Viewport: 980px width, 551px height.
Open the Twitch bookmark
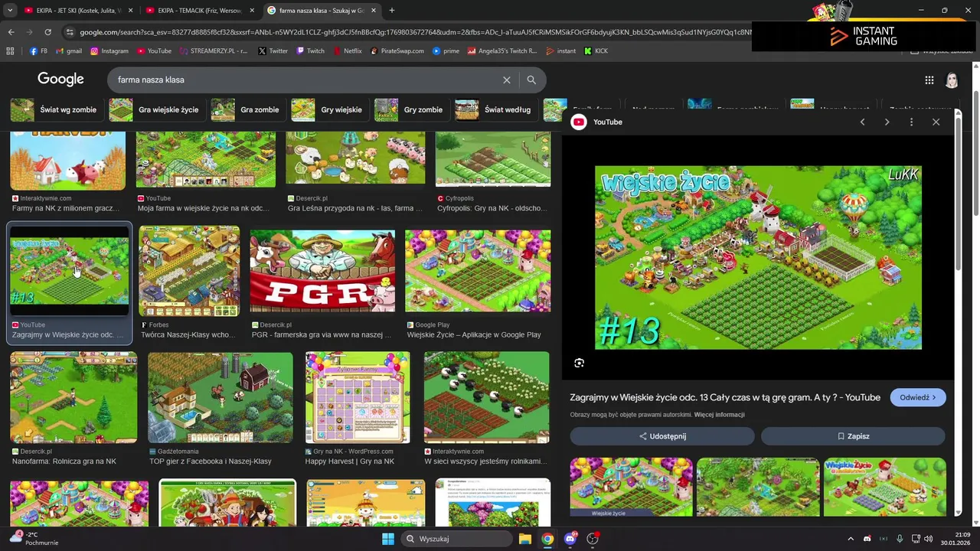310,51
